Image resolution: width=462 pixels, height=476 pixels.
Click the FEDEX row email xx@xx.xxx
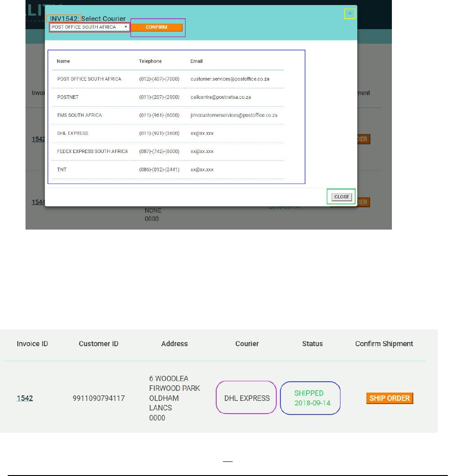coord(202,151)
